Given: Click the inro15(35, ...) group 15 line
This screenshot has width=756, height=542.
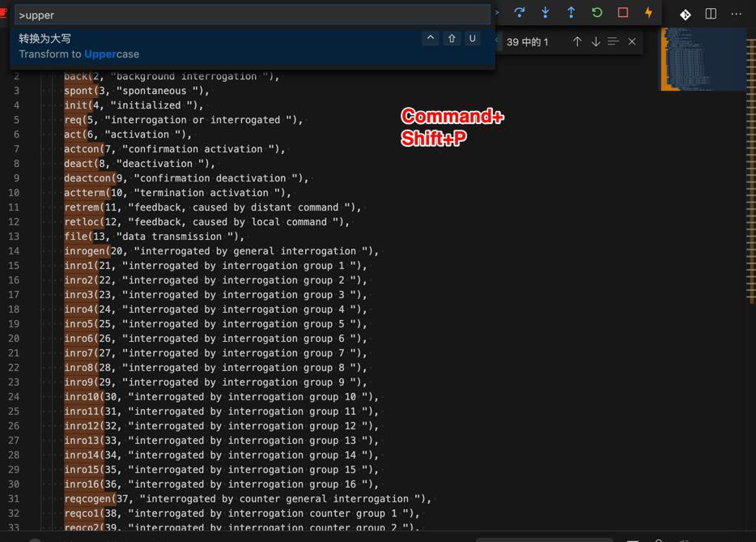Looking at the screenshot, I should click(221, 470).
